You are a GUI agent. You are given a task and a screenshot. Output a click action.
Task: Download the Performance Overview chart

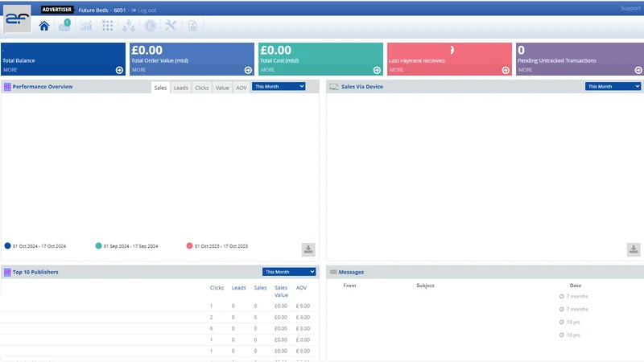[308, 249]
